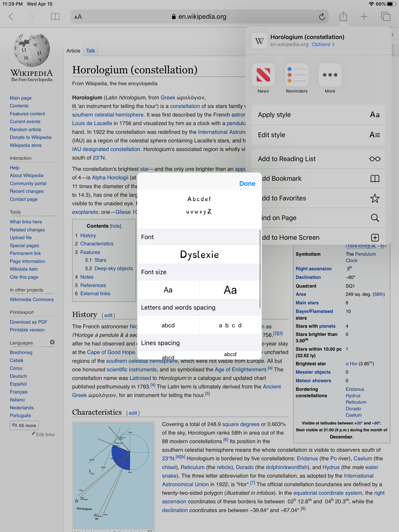399x532 pixels.
Task: Edit the Characteristics section
Action: 133,413
